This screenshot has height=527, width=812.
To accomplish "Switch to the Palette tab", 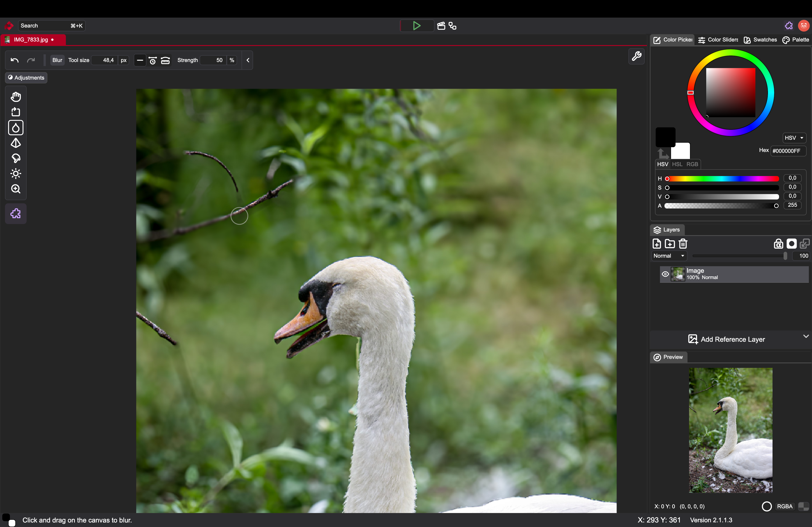I will tap(796, 40).
